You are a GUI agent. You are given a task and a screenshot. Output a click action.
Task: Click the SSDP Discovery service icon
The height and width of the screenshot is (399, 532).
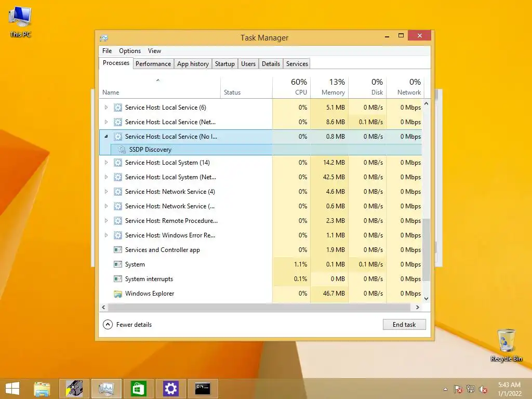coord(122,150)
